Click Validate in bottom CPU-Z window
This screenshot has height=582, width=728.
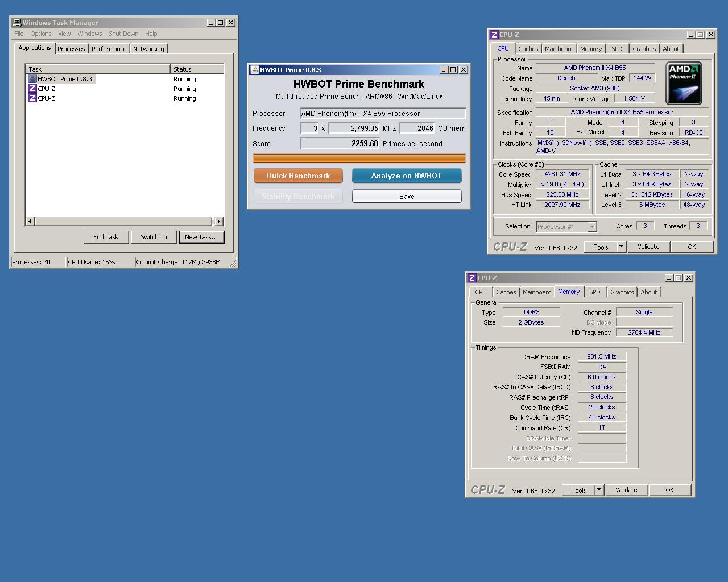click(x=626, y=490)
